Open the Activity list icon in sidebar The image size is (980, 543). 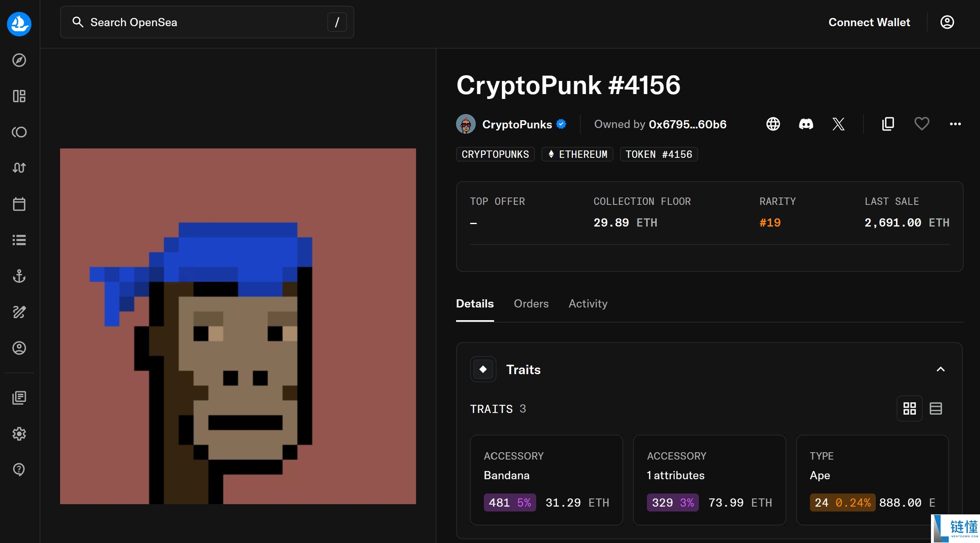(x=19, y=240)
